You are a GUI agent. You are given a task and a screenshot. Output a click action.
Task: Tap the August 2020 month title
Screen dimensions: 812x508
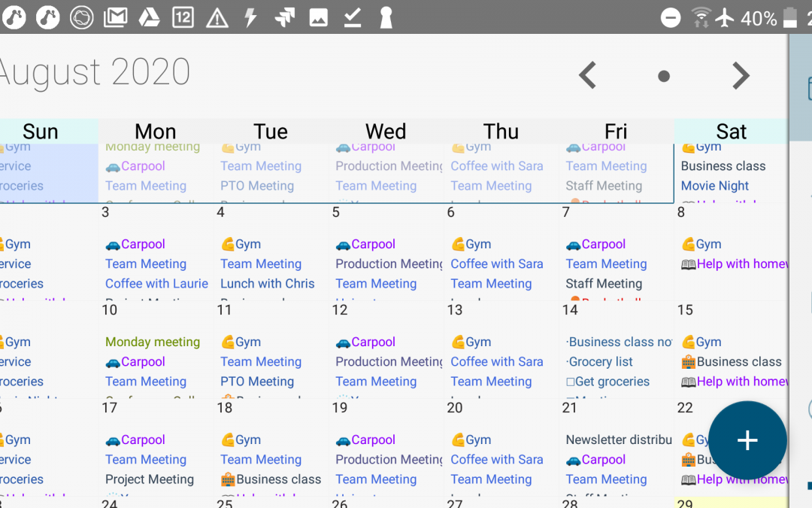(94, 71)
